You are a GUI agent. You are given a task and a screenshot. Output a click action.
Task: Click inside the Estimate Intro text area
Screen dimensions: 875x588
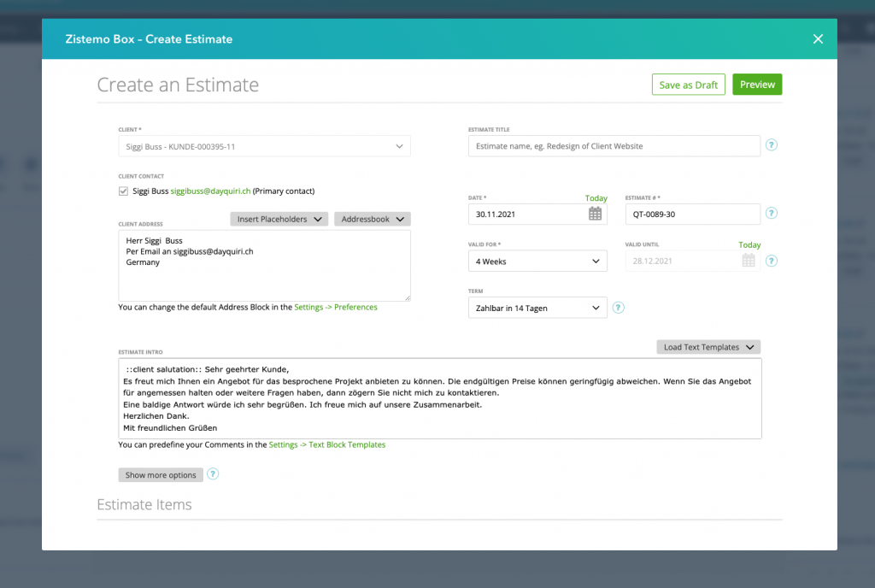(440, 399)
